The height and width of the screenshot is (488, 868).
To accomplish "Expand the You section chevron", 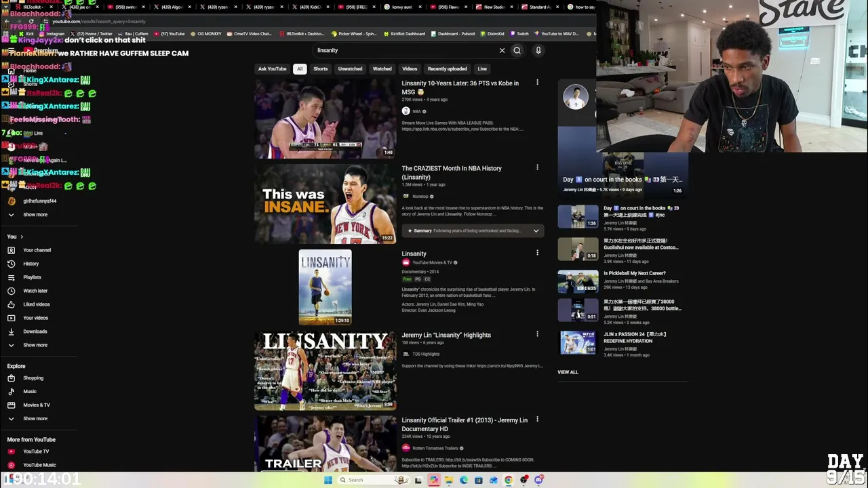I will pos(22,237).
